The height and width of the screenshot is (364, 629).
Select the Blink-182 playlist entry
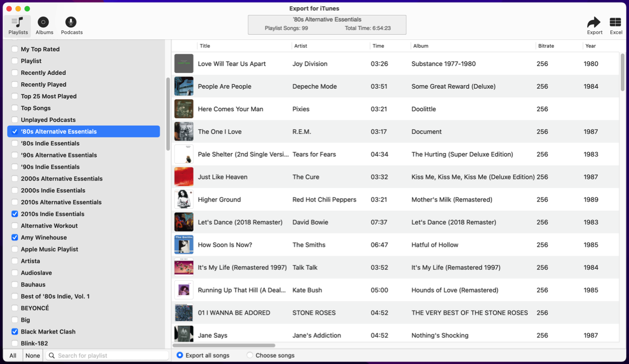click(x=34, y=343)
